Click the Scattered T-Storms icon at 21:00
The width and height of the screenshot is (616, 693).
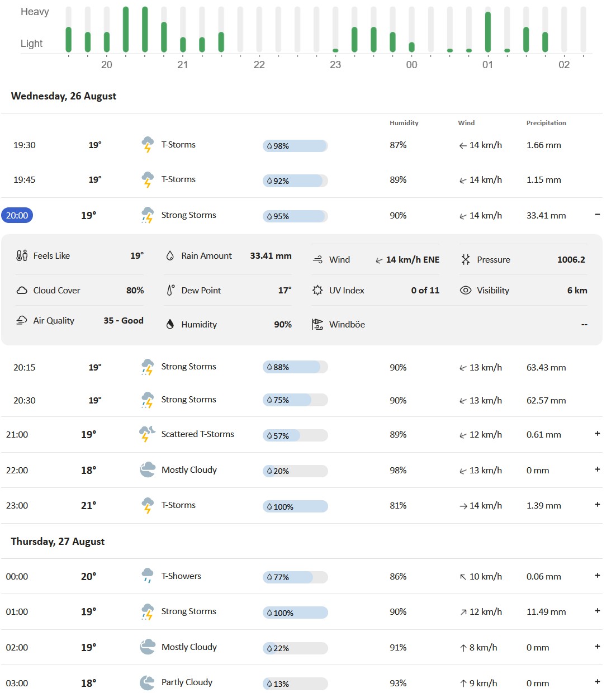148,434
